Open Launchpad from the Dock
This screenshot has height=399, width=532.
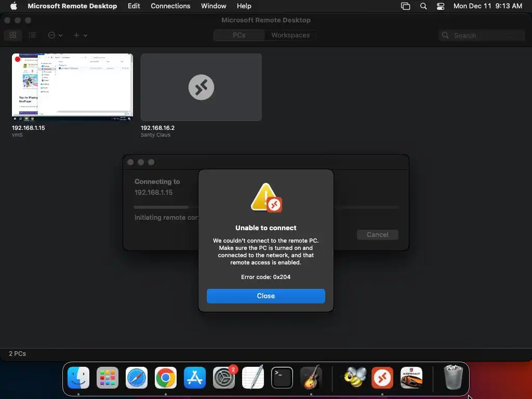click(108, 378)
